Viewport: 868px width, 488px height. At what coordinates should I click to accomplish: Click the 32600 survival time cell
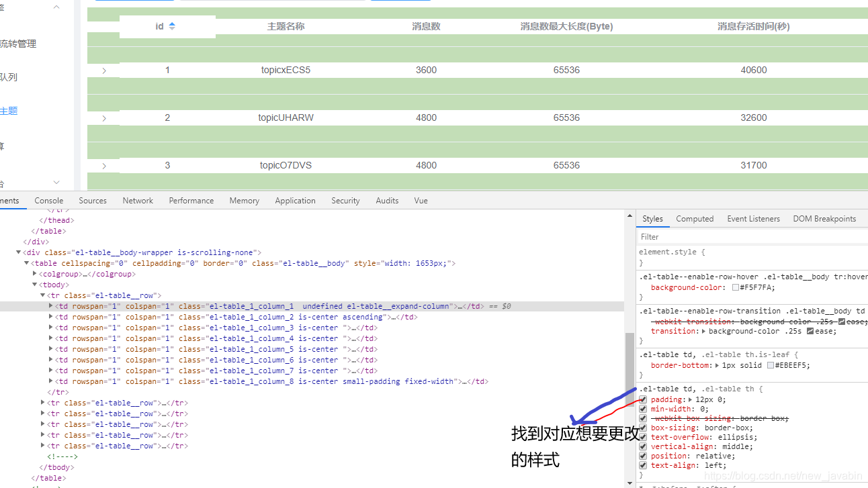pos(753,117)
